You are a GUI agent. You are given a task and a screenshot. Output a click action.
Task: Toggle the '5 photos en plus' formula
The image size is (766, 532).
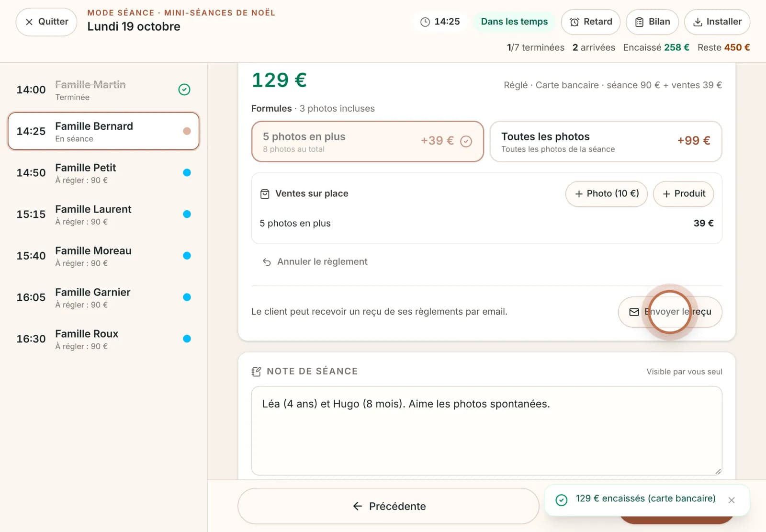pos(367,142)
